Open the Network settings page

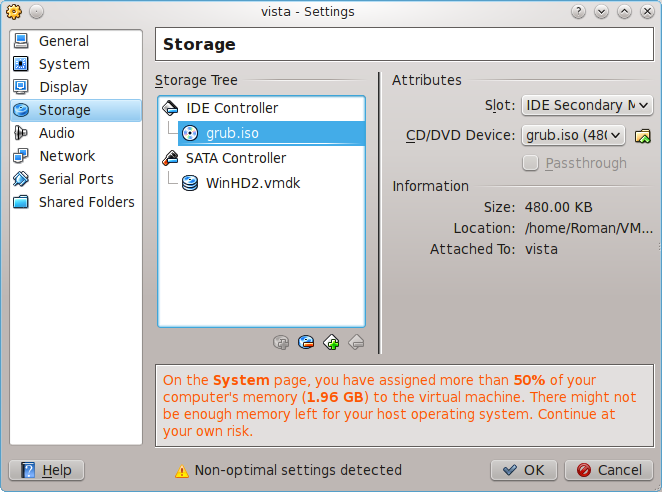[76, 156]
